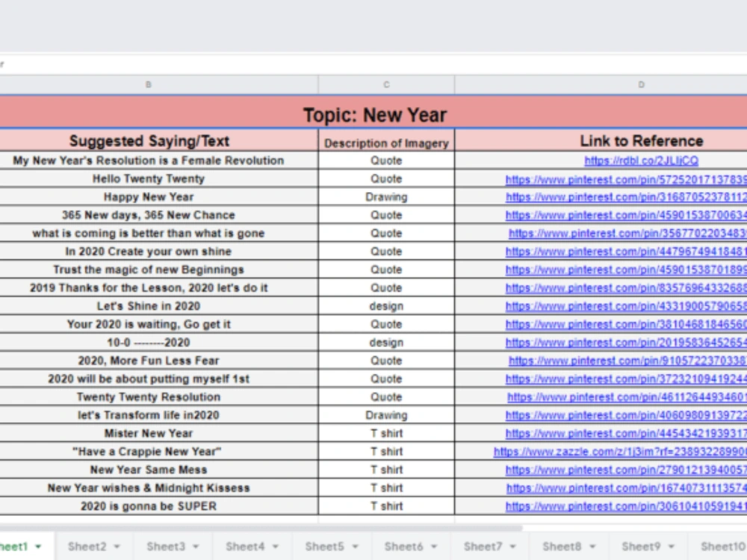Select cell '2019 Thanks for the Lesson, 2020 let's do it'

[158, 287]
